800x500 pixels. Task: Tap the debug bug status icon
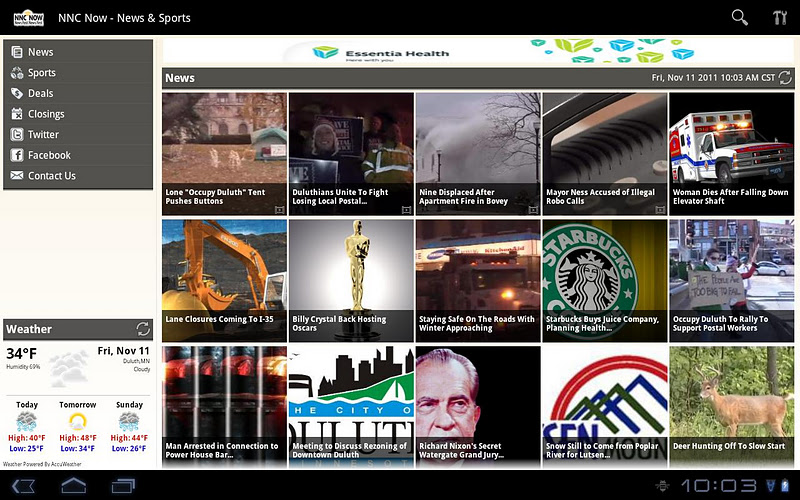tap(662, 485)
